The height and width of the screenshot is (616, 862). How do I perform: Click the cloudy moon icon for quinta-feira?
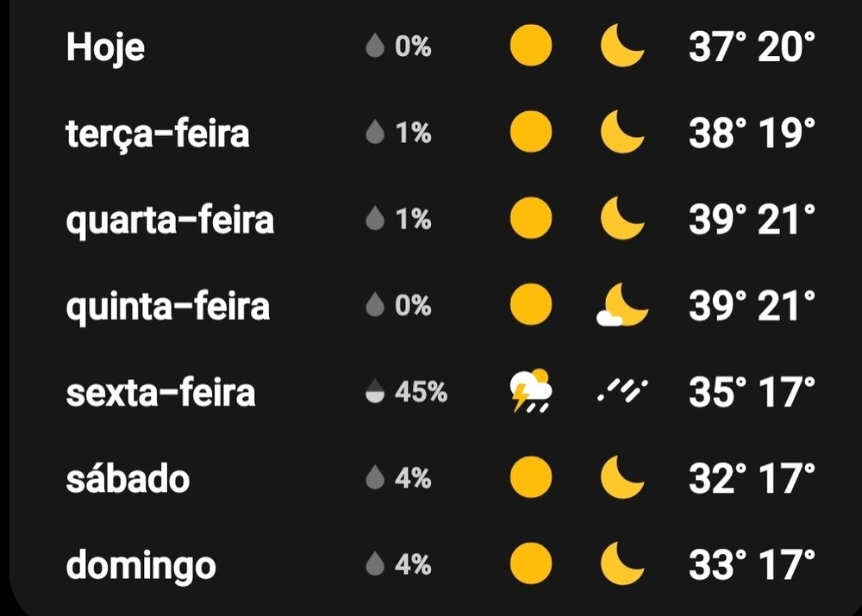[622, 306]
